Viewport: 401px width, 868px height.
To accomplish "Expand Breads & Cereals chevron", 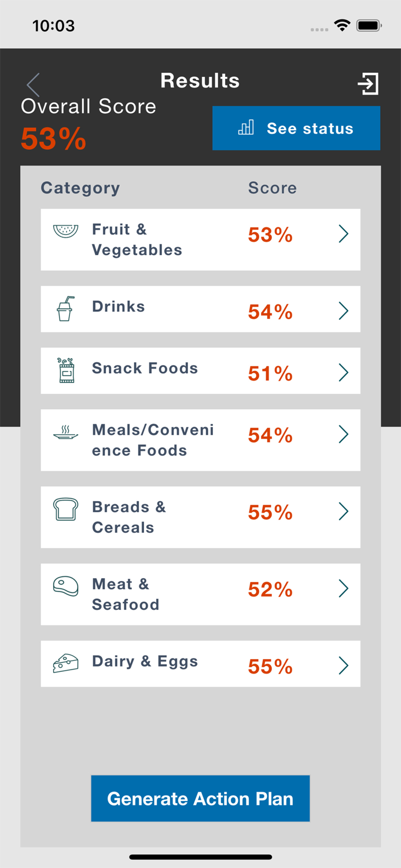I will [x=343, y=511].
